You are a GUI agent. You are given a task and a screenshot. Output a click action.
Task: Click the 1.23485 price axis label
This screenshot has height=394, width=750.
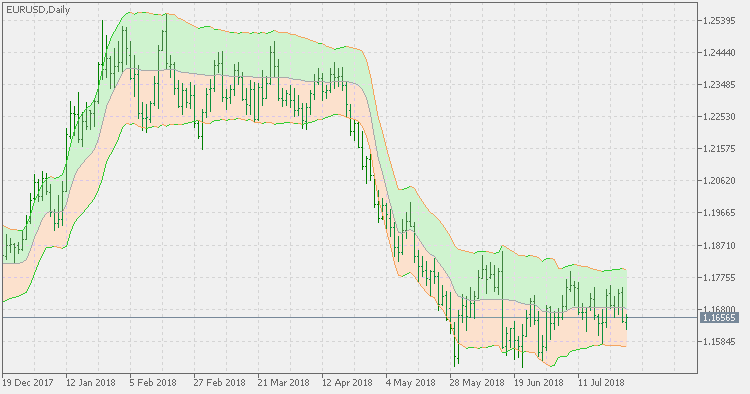[x=719, y=85]
